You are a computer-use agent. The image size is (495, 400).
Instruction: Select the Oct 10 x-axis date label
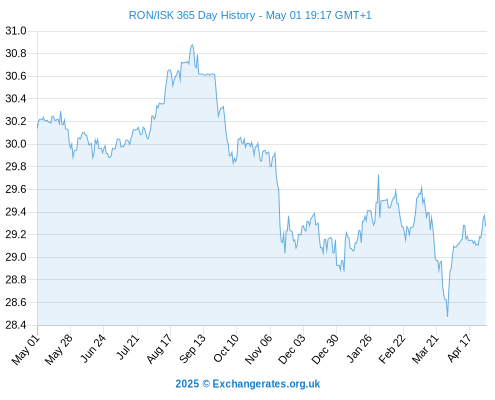(226, 348)
